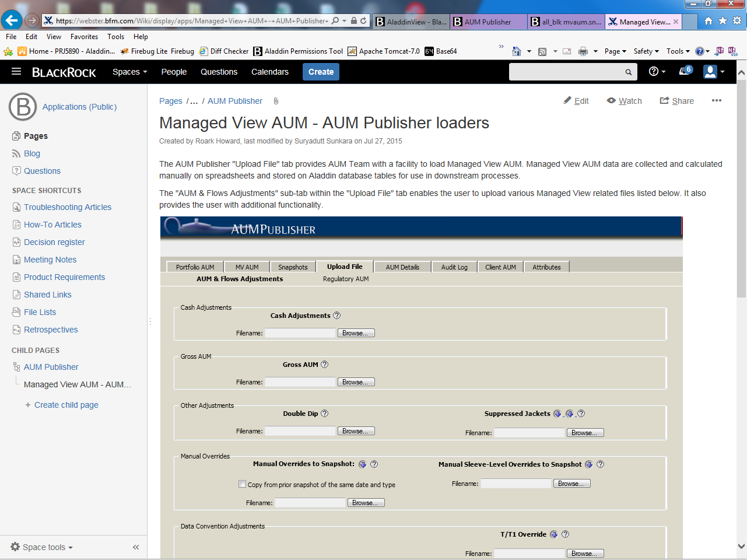Click the browser forward arrow button
747x560 pixels.
click(32, 20)
